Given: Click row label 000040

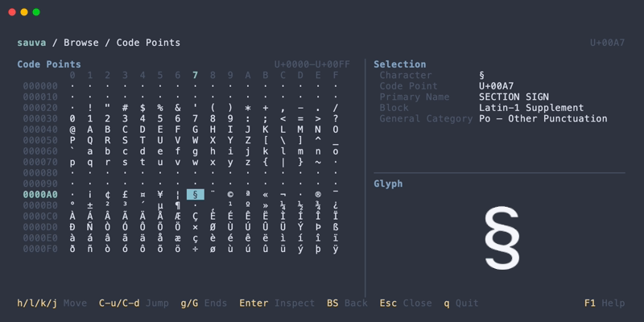Looking at the screenshot, I should [x=40, y=130].
